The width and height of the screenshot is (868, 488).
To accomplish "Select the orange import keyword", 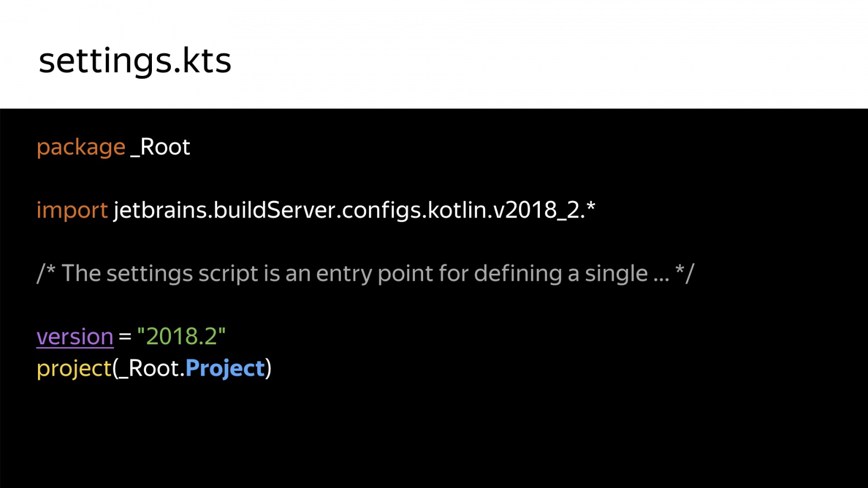I will tap(72, 210).
